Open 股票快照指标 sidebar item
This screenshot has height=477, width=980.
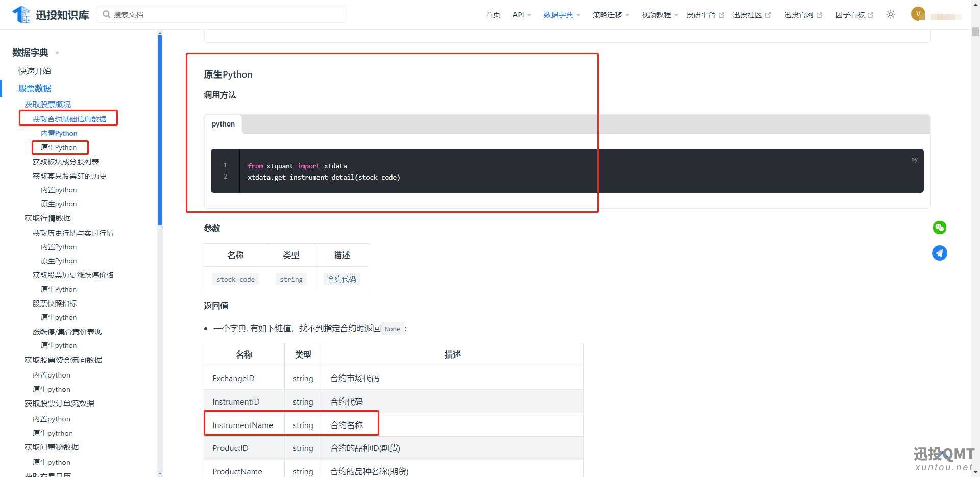tap(55, 304)
